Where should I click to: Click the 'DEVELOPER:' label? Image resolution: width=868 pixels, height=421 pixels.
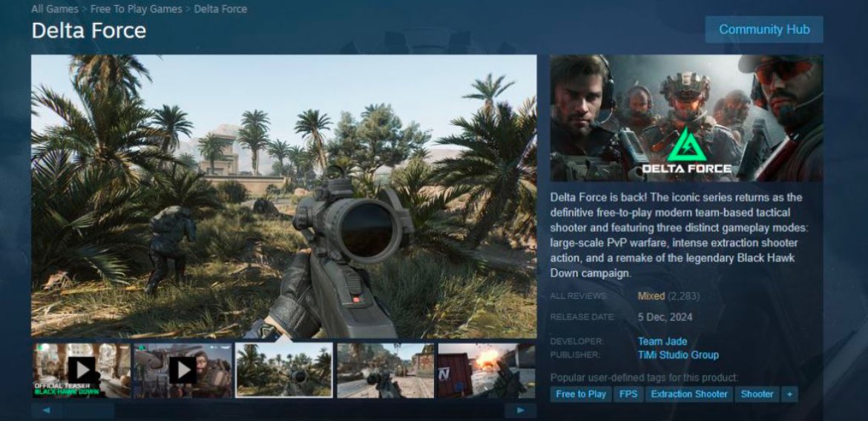576,342
